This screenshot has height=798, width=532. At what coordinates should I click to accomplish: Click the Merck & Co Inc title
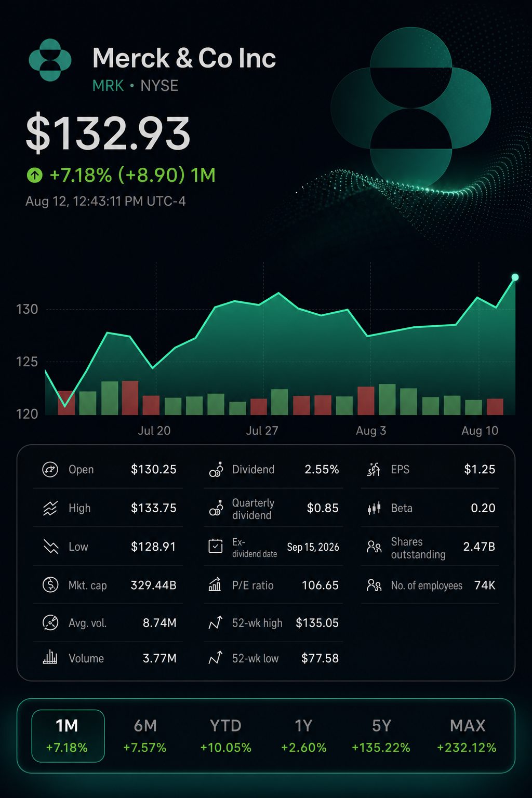184,58
